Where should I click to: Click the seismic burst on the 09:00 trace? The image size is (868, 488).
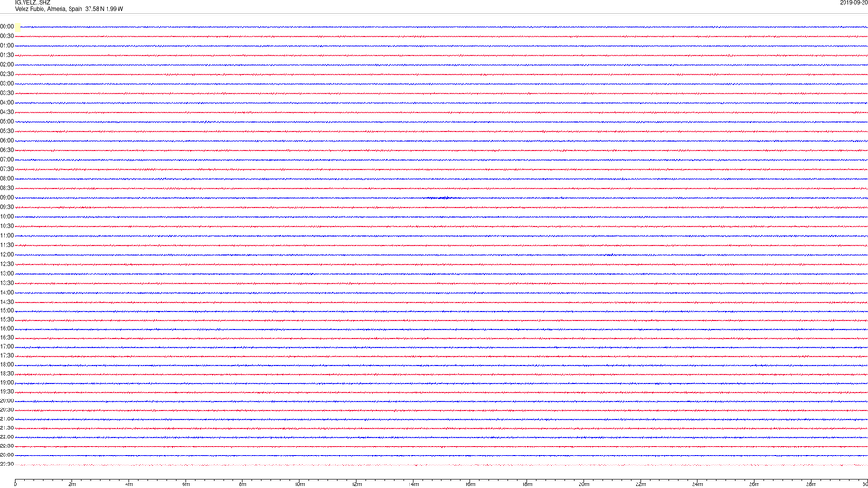pyautogui.click(x=442, y=198)
